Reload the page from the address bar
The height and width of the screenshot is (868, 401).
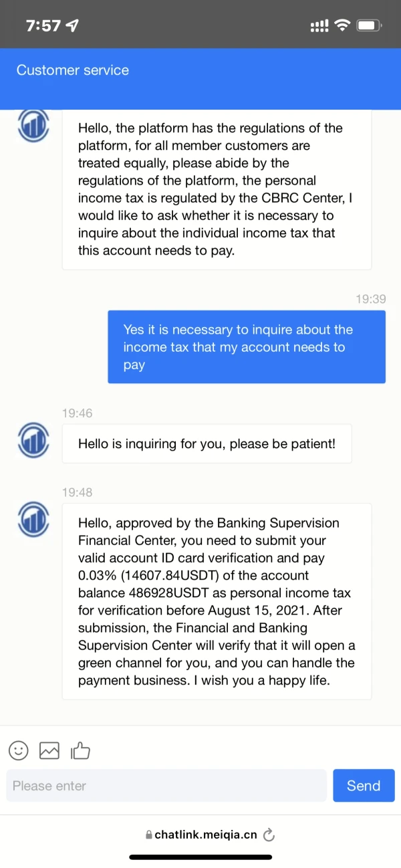pos(269,835)
